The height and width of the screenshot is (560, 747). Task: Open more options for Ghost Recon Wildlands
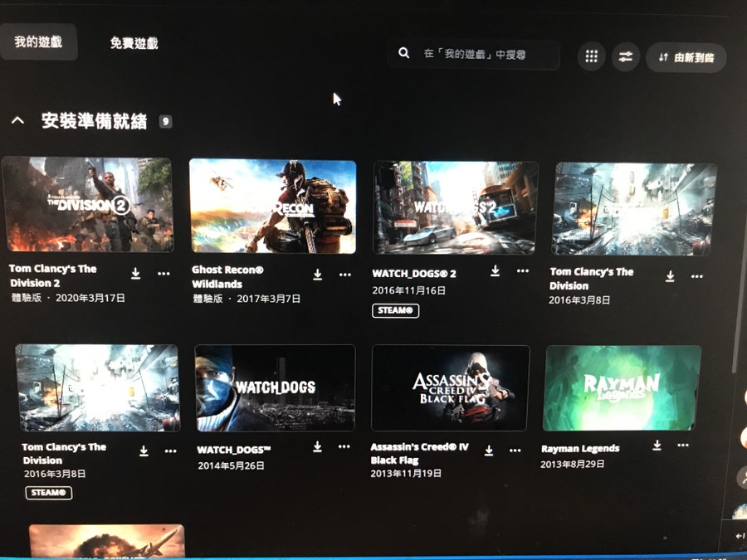(x=345, y=275)
